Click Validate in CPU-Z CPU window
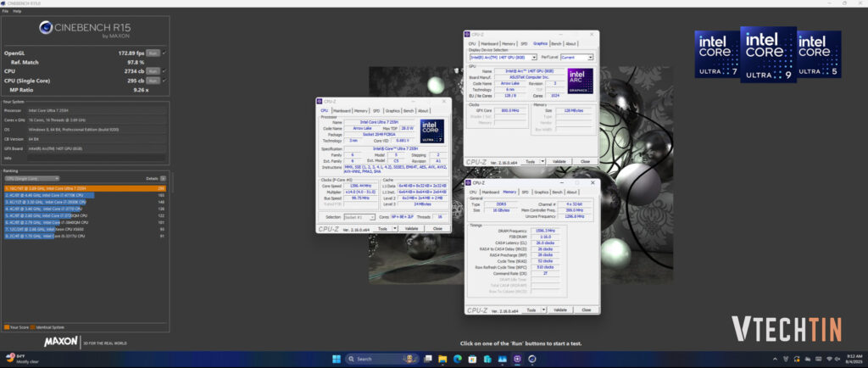 pyautogui.click(x=411, y=229)
